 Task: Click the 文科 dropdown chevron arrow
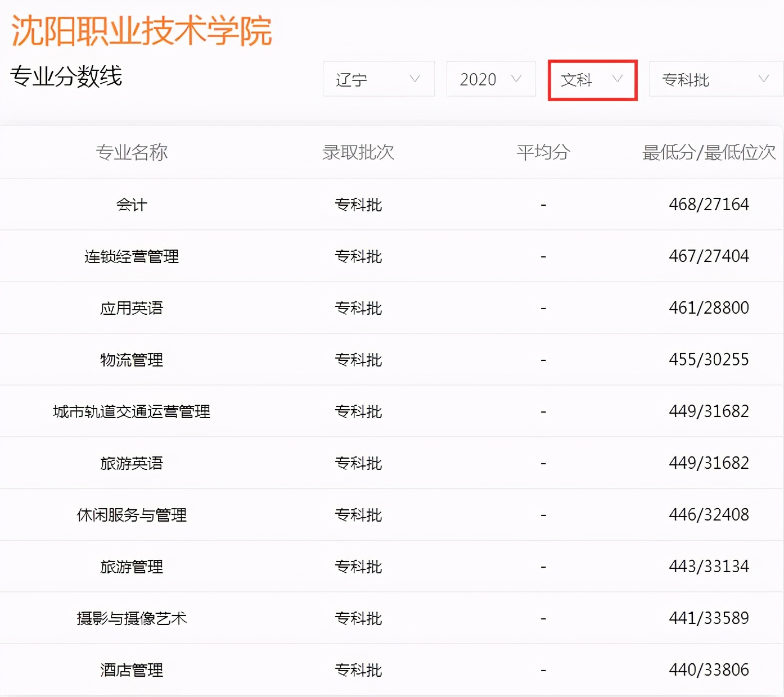(618, 79)
